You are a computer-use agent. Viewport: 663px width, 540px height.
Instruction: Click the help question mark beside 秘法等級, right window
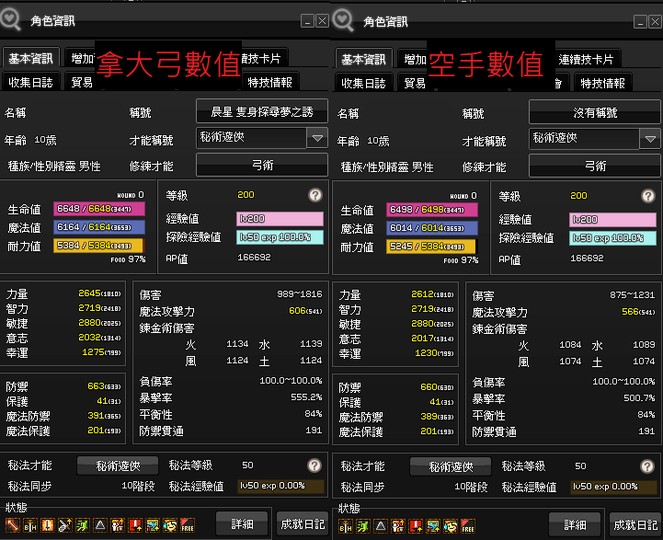[647, 466]
